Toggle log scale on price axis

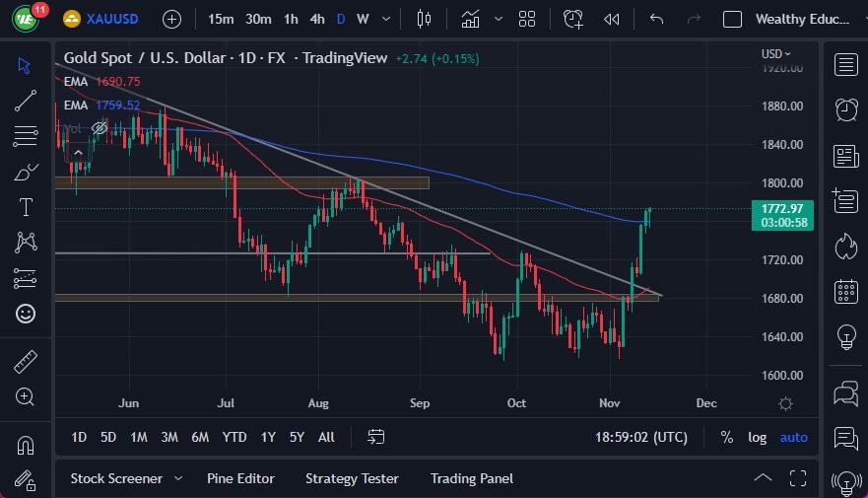[757, 437]
